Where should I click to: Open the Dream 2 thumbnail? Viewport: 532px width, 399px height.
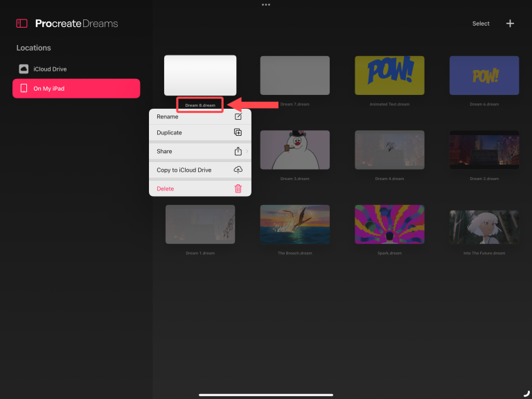tap(484, 150)
